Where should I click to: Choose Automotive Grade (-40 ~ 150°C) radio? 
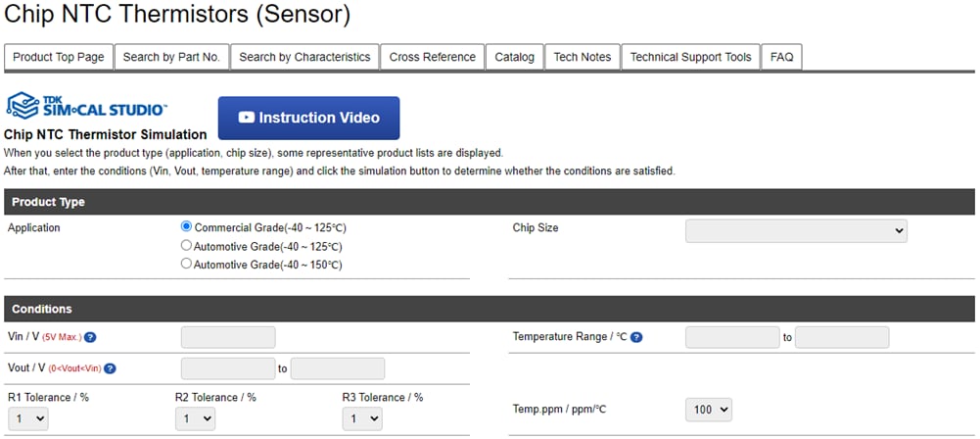click(x=187, y=265)
